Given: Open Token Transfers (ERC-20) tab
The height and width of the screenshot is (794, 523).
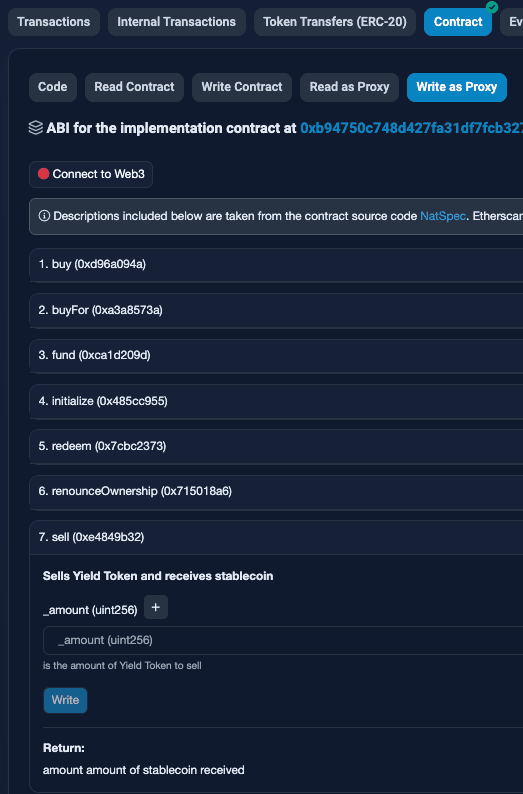Looking at the screenshot, I should [335, 22].
